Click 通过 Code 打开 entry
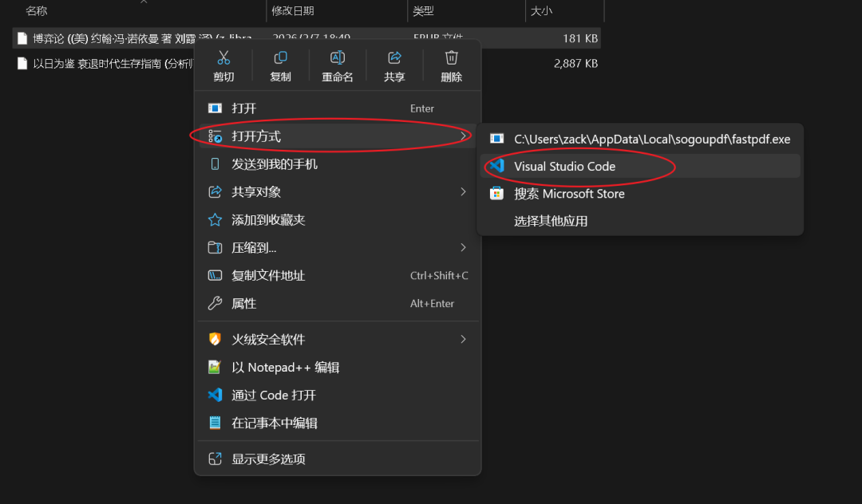862x504 pixels. click(274, 396)
